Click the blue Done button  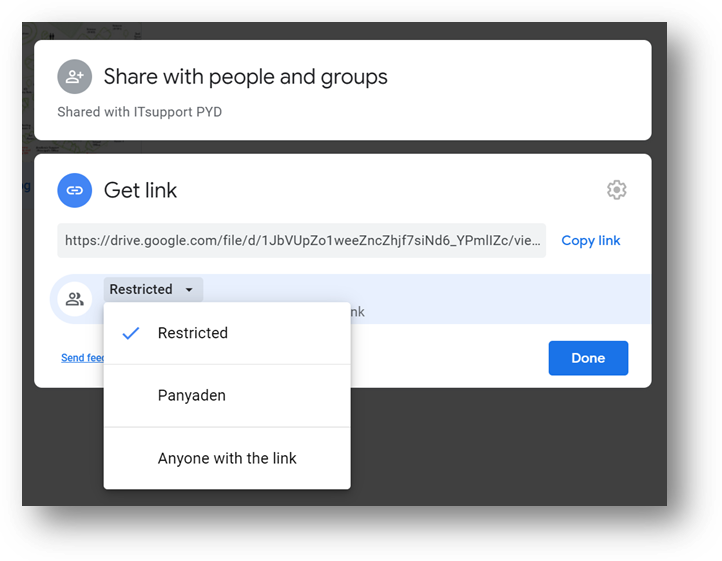[x=588, y=358]
